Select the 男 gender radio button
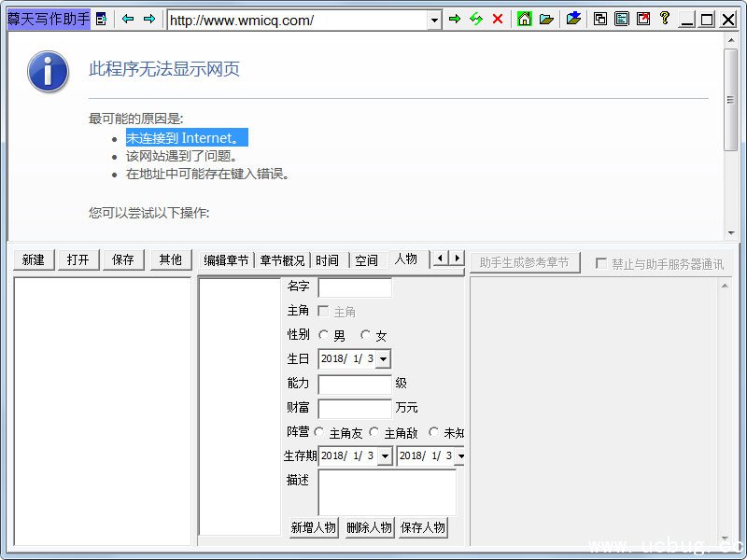747x560 pixels. (x=324, y=335)
